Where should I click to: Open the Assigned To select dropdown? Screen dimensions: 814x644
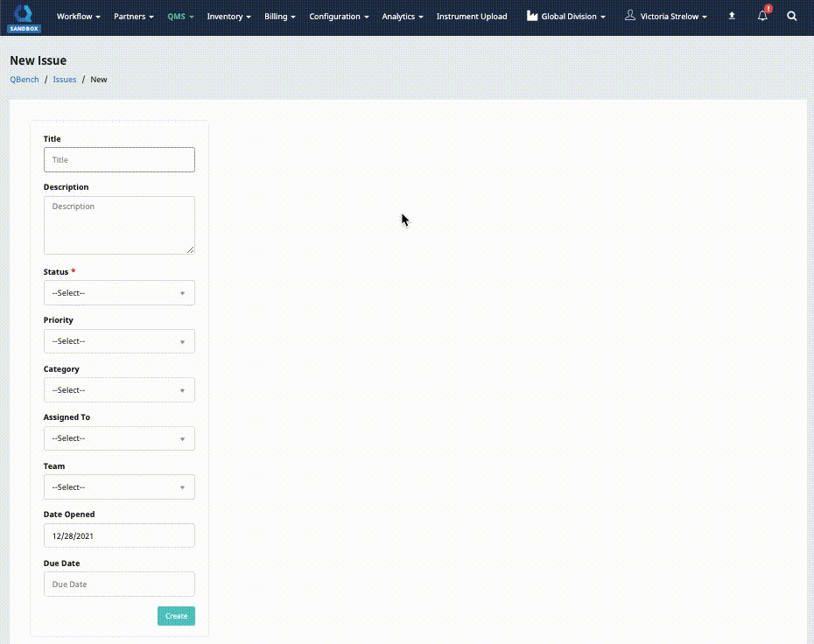(x=119, y=438)
